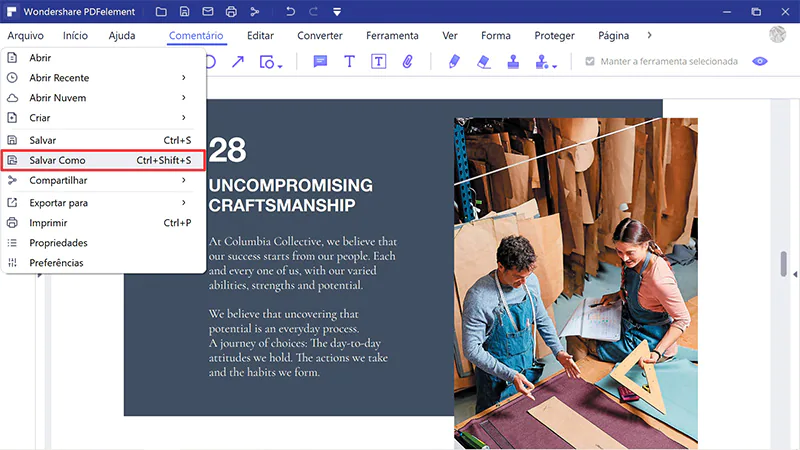This screenshot has height=450, width=800.
Task: Switch to the Comentário tab
Action: coord(196,36)
